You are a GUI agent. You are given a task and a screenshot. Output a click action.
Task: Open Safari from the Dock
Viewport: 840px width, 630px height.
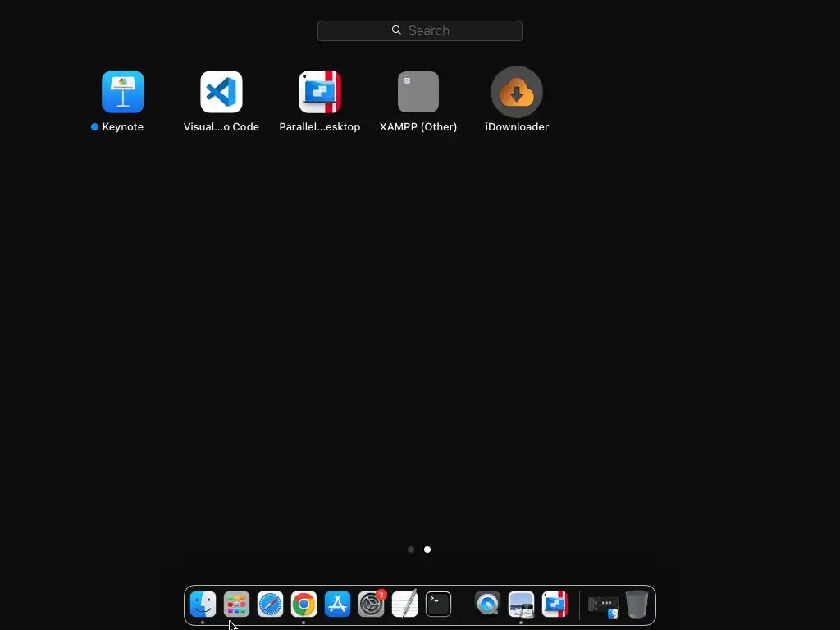pos(270,605)
